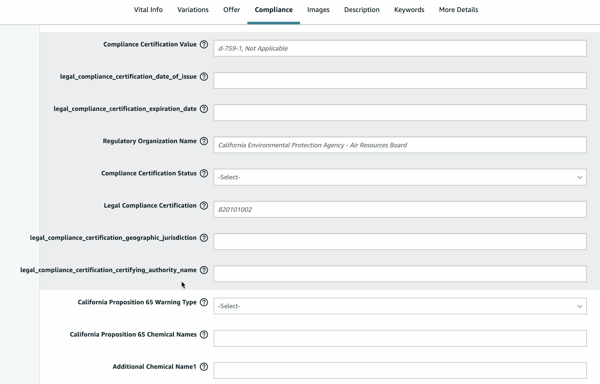Switch to the Vital Info tab
600x384 pixels.
[148, 10]
